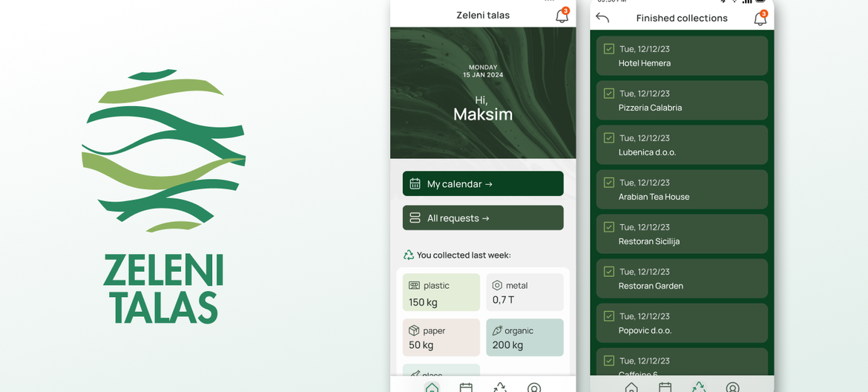Screen dimensions: 868x392
Task: Open the My calendar button
Action: (x=483, y=184)
